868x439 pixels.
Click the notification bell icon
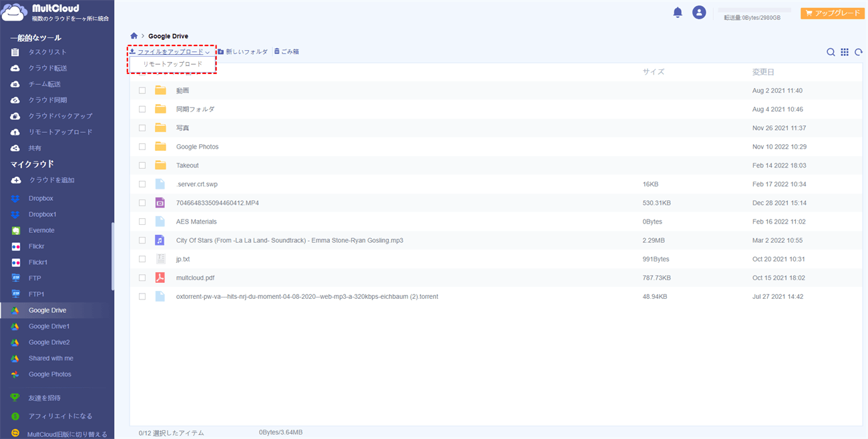point(678,12)
